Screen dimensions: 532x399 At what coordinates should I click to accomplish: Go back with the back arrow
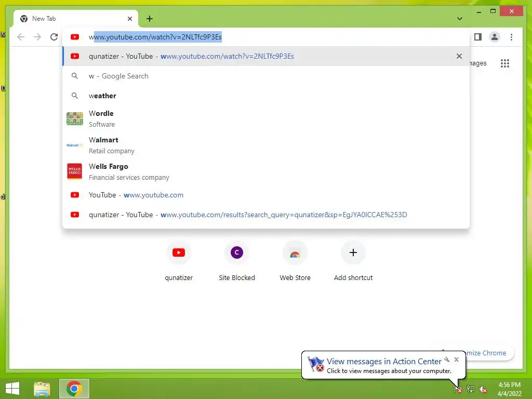[x=21, y=37]
